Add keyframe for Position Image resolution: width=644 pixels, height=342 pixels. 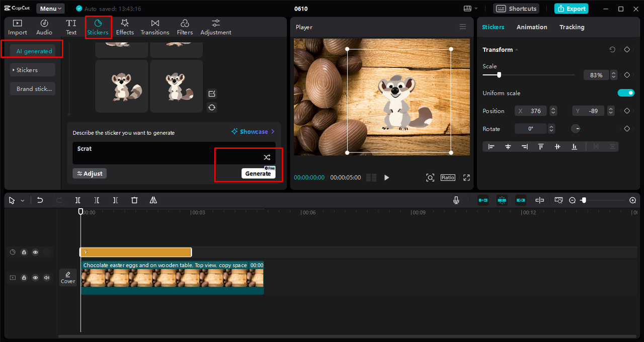[627, 111]
